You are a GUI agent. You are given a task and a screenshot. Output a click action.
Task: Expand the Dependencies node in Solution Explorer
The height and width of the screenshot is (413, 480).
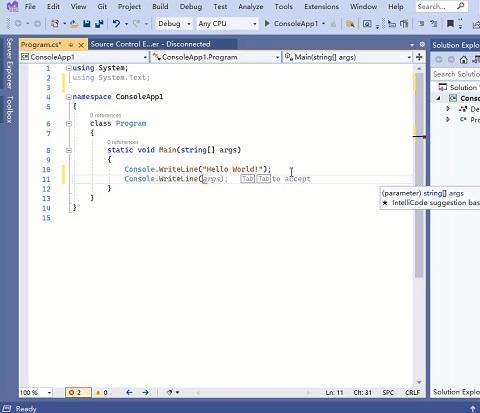(448, 109)
